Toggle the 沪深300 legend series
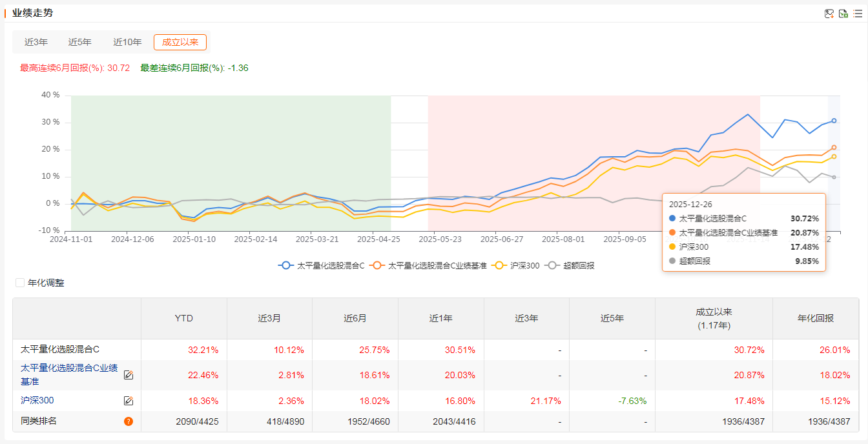 [515, 265]
